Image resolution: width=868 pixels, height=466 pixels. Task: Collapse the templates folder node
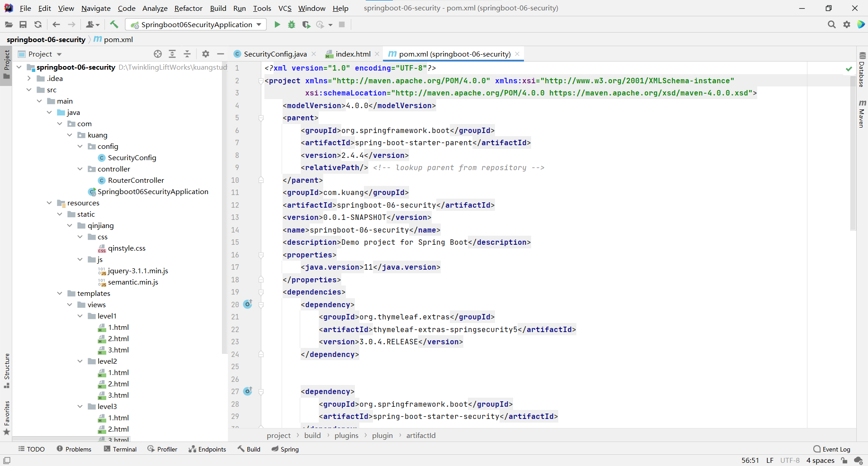pos(60,293)
